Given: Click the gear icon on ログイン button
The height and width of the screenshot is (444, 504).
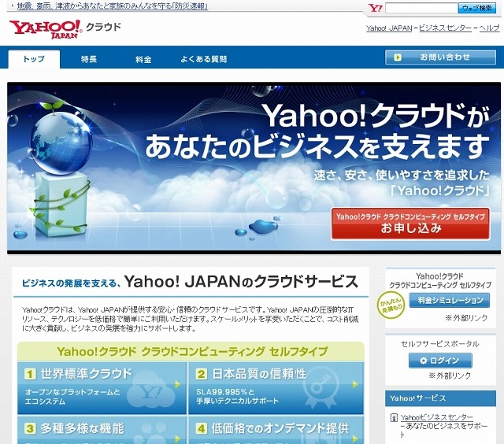Looking at the screenshot, I should click(424, 361).
